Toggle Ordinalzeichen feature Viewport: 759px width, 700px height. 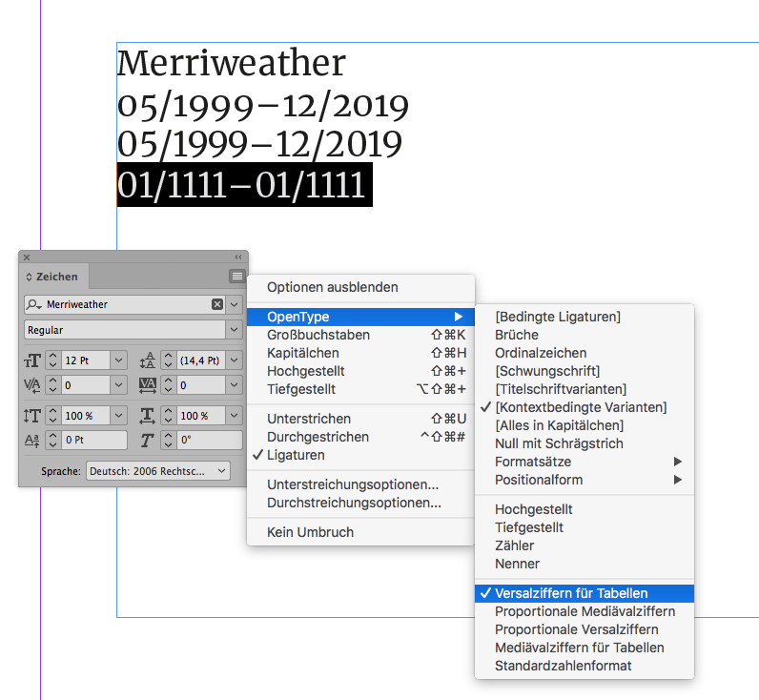pos(585,353)
